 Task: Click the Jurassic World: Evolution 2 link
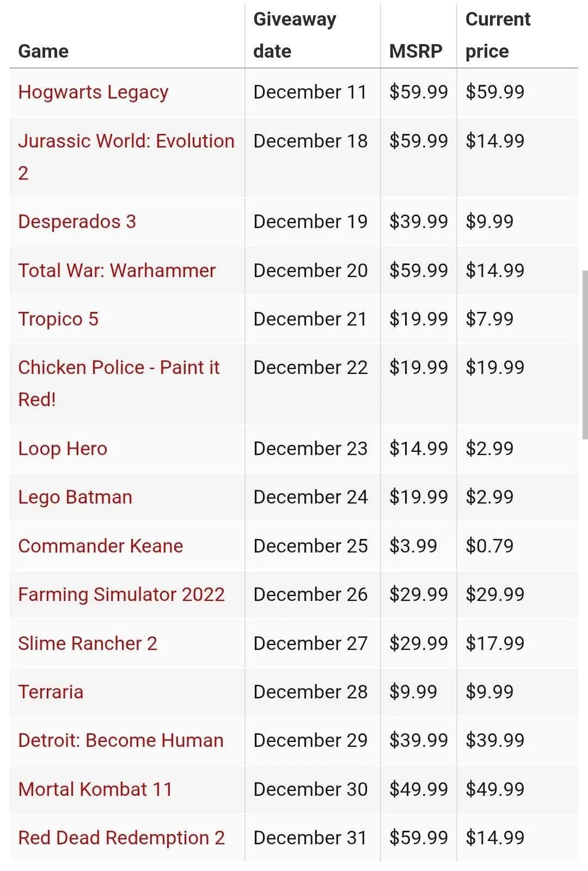click(x=126, y=141)
